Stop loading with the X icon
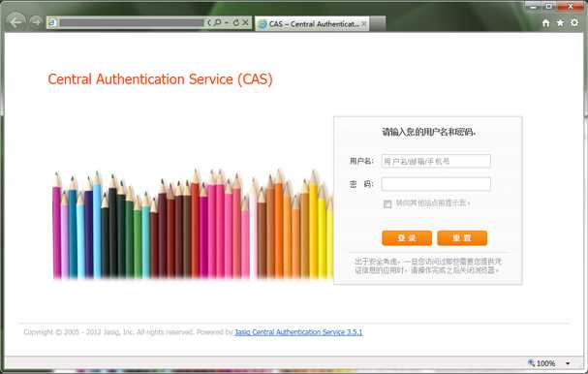 pyautogui.click(x=246, y=23)
